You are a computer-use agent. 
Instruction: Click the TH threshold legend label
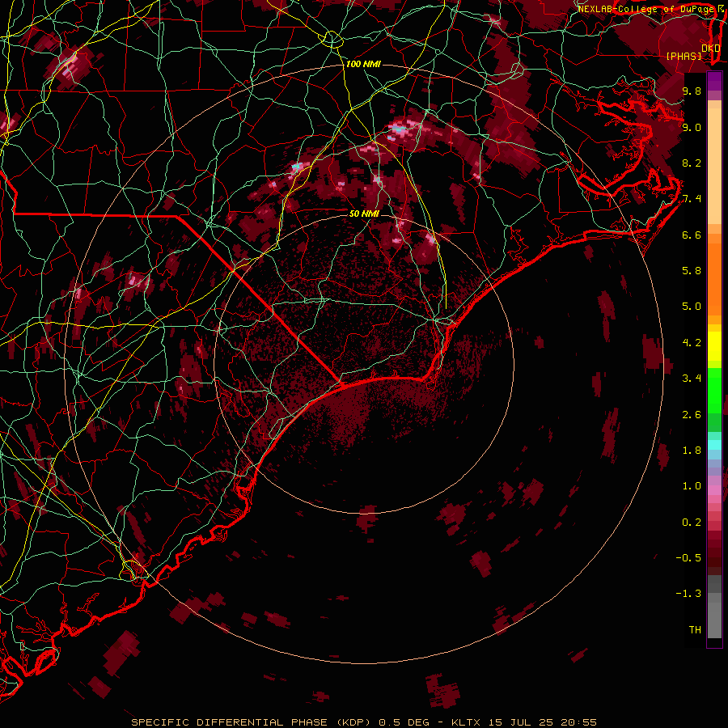point(695,630)
